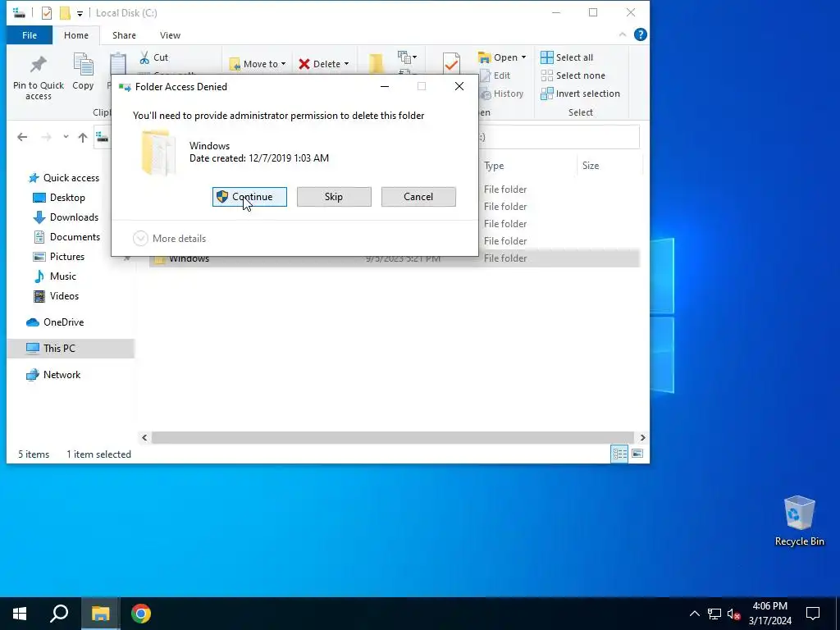Click the Up one level arrow
This screenshot has width=840, height=630.
click(x=83, y=137)
